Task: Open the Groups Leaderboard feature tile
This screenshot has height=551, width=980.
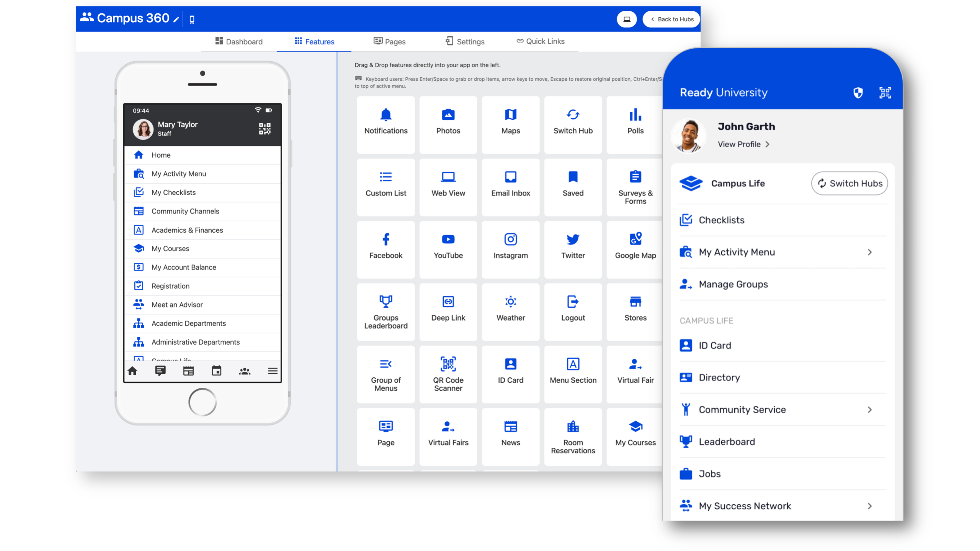Action: pyautogui.click(x=385, y=312)
